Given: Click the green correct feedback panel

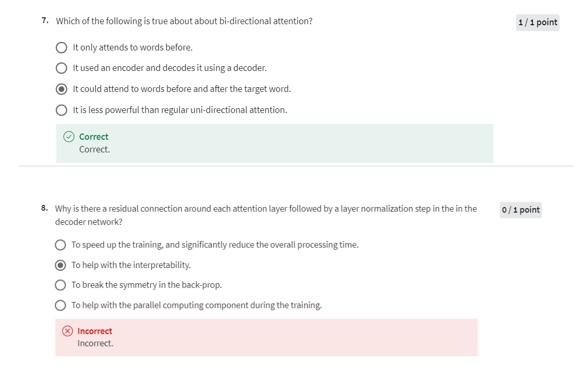Looking at the screenshot, I should pyautogui.click(x=275, y=143).
